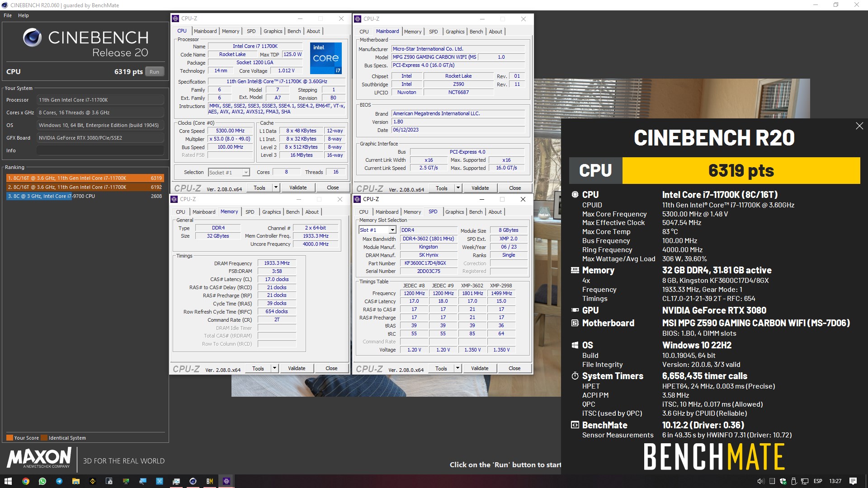This screenshot has width=868, height=488.
Task: Click the Uncore Frequency 4000.0 MHz value
Action: 316,244
